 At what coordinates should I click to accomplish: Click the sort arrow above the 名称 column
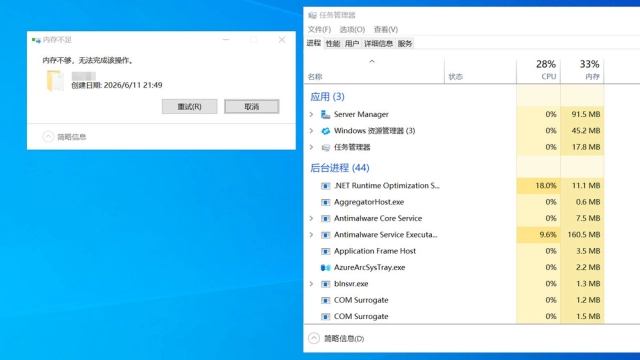pyautogui.click(x=372, y=62)
